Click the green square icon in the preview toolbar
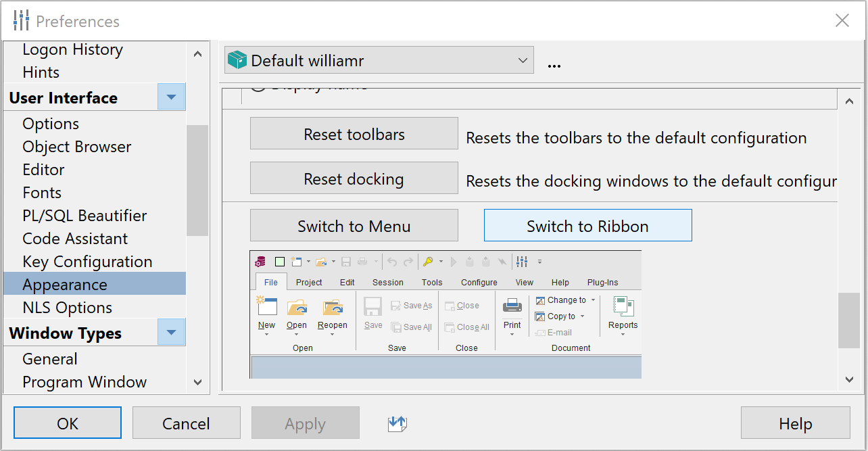This screenshot has height=451, width=868. pos(280,262)
